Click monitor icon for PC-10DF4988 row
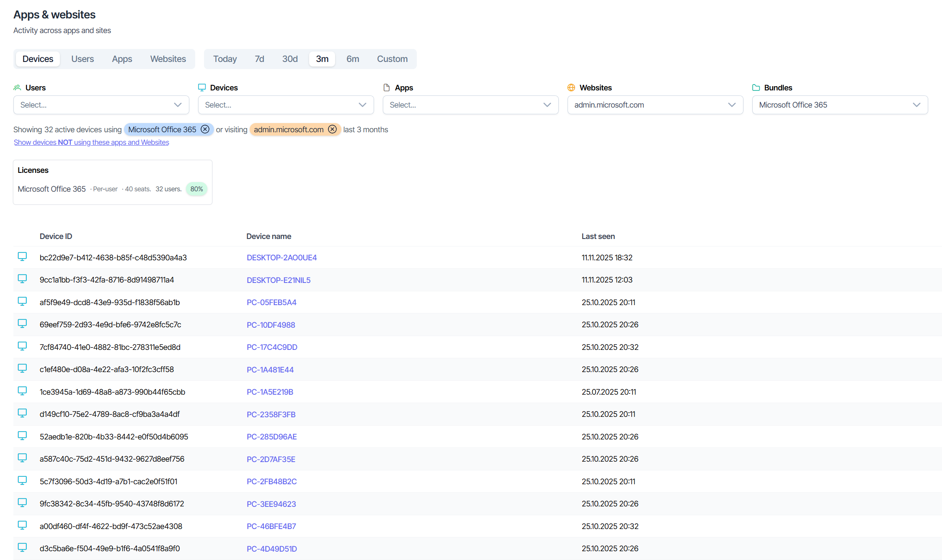 [22, 324]
